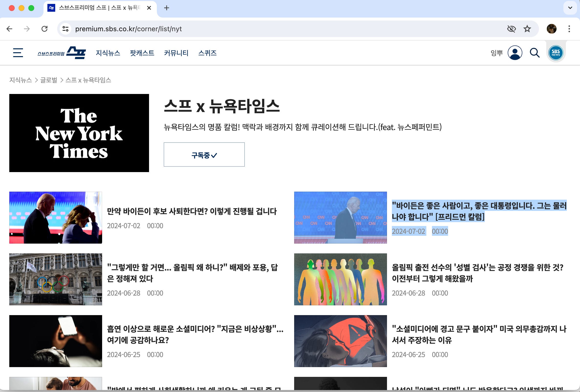580x392 pixels.
Task: Open article about 올림픽 성별 검사
Action: (477, 273)
